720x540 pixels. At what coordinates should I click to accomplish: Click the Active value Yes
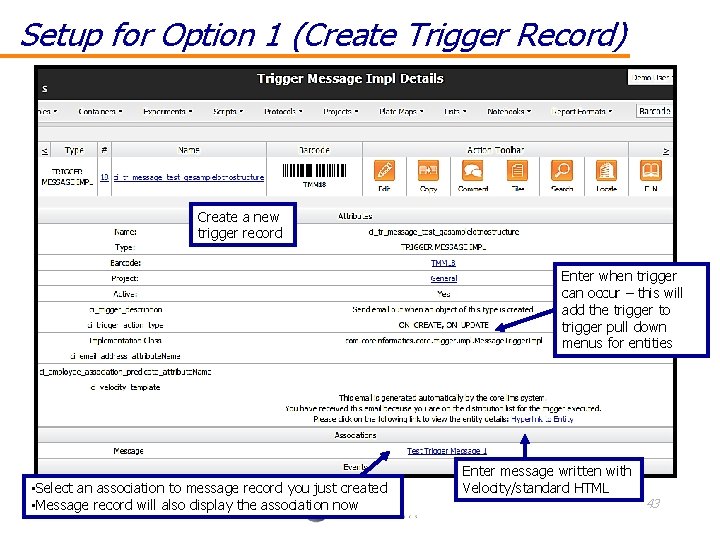pyautogui.click(x=444, y=294)
